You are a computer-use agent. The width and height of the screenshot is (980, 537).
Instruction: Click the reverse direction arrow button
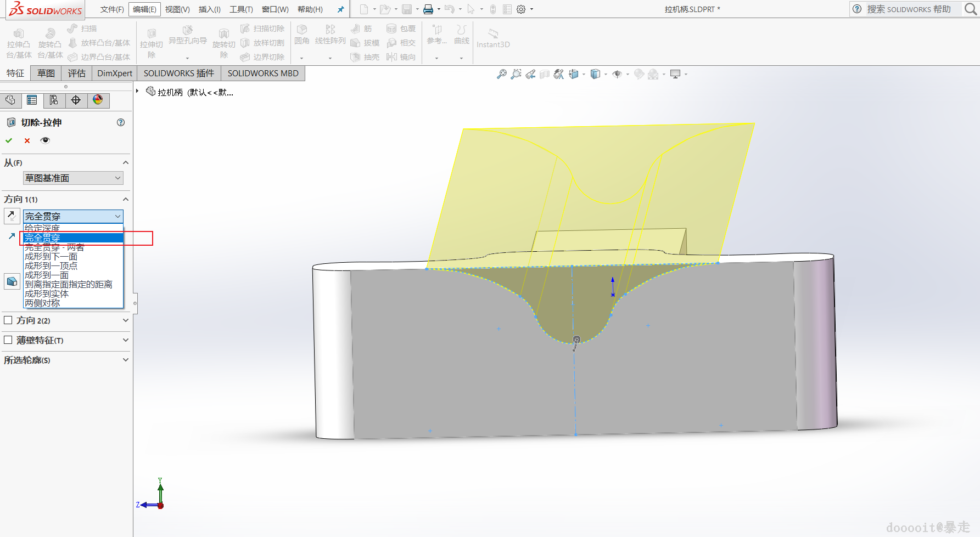click(x=12, y=216)
